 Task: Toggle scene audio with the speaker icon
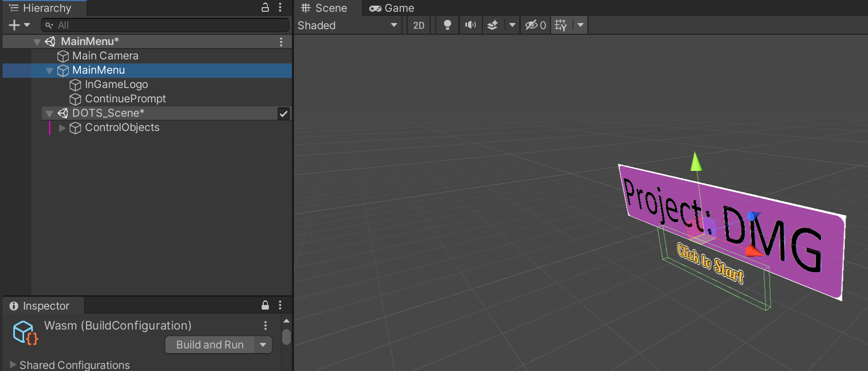(470, 25)
